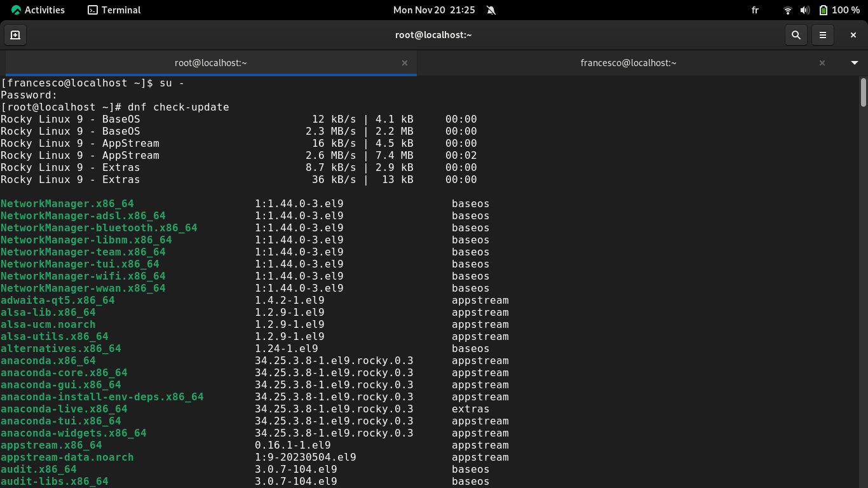Click the muted notifications bell icon

pyautogui.click(x=491, y=10)
